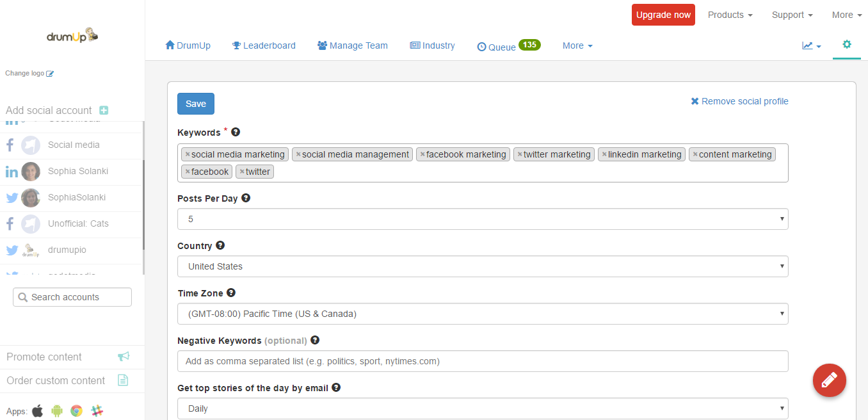Click the Add social account plus icon
Viewport: 868px width, 420px height.
104,110
